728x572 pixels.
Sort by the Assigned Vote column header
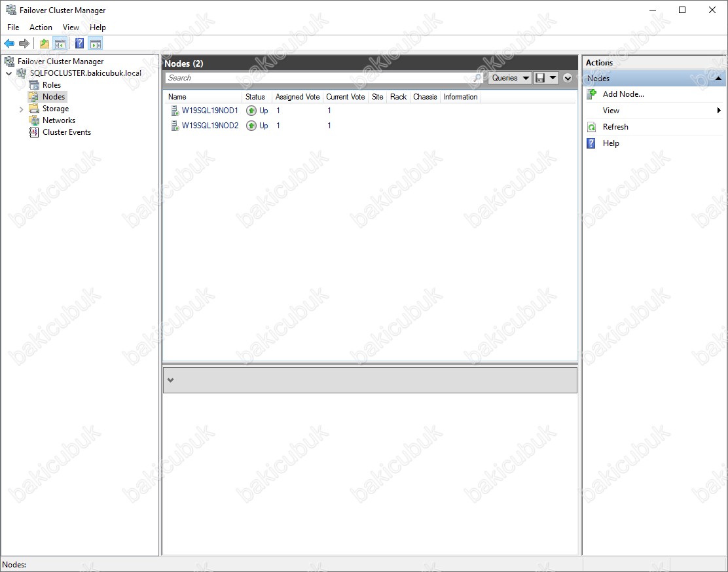point(297,97)
